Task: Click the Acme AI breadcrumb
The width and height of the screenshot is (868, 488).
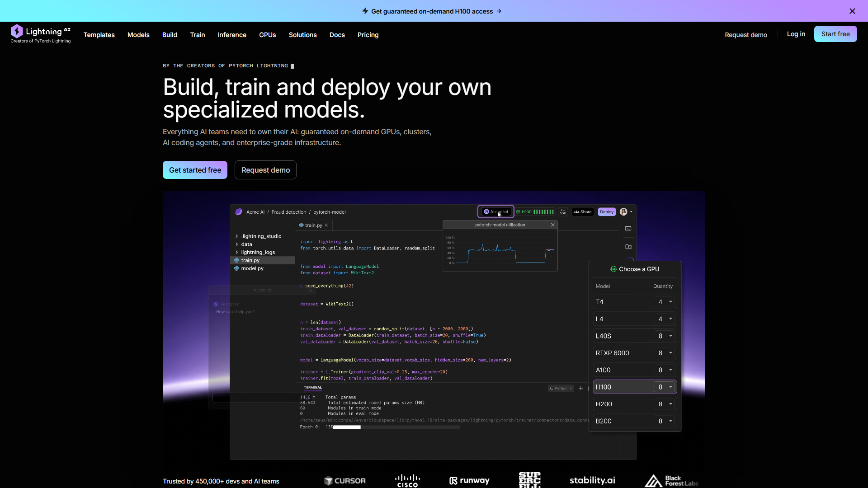Action: point(255,212)
